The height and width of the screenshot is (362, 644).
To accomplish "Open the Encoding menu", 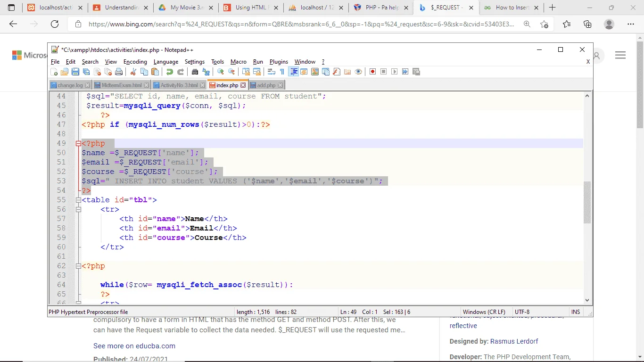I will pyautogui.click(x=135, y=62).
